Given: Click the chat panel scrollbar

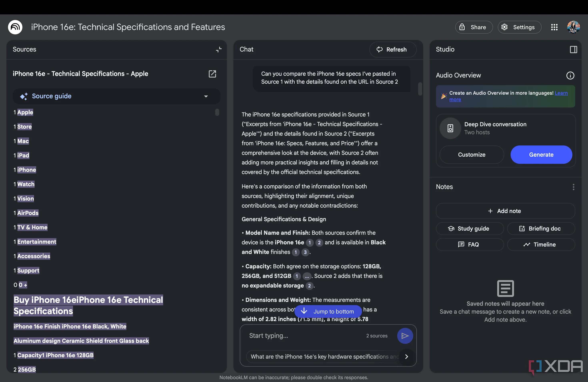Looking at the screenshot, I should (x=420, y=89).
